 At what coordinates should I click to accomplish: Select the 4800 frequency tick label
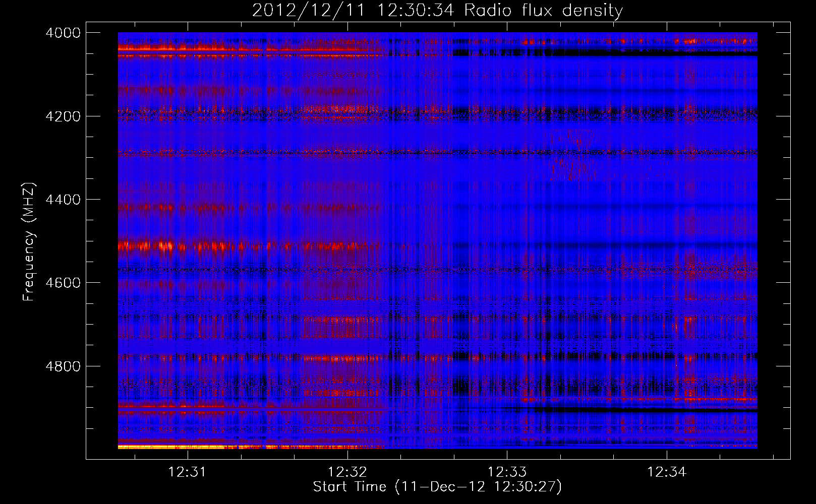(63, 366)
